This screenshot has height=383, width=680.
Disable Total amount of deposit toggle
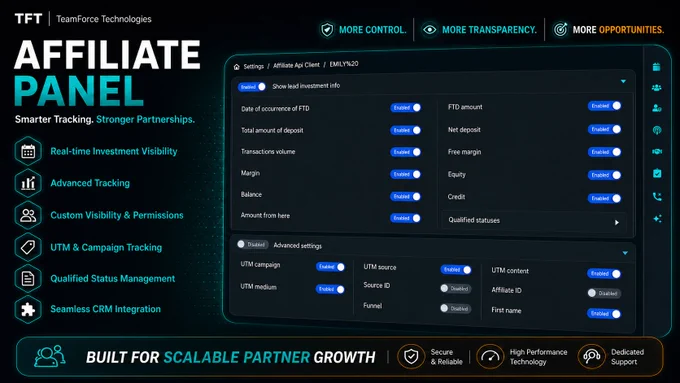click(405, 130)
